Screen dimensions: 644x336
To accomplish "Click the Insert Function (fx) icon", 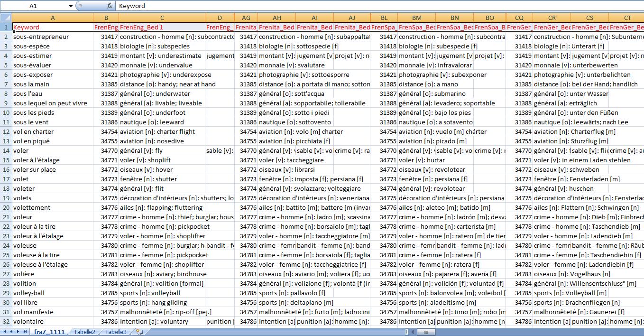I will (x=110, y=6).
